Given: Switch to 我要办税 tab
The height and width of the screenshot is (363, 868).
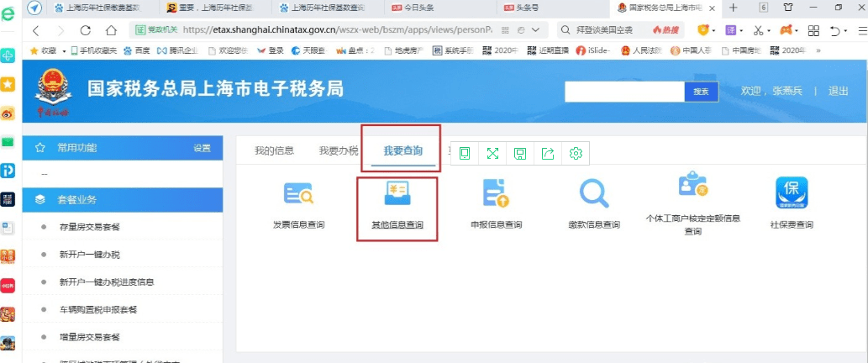Looking at the screenshot, I should (339, 151).
